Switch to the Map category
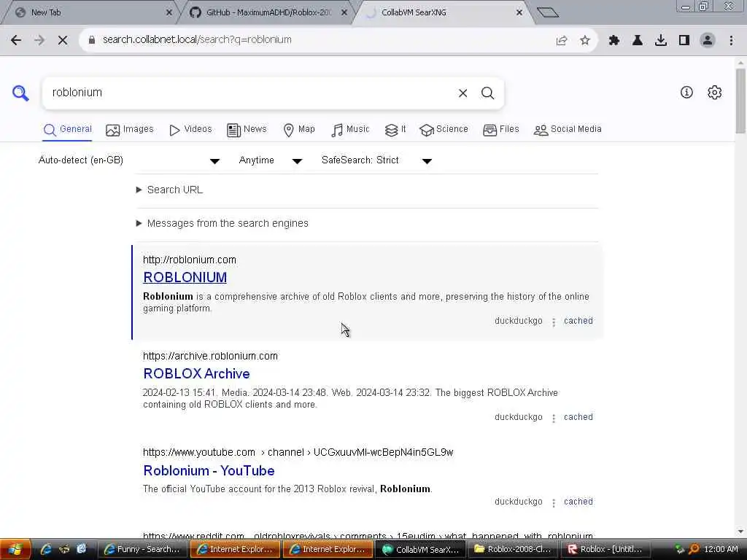 pyautogui.click(x=299, y=130)
